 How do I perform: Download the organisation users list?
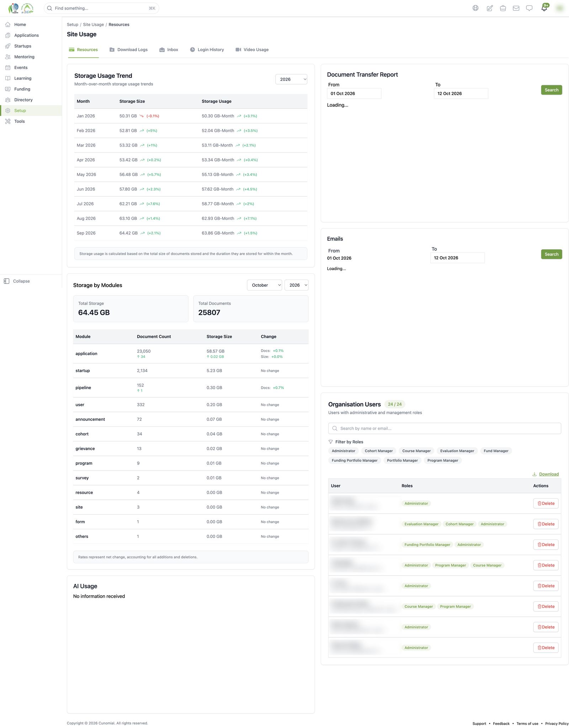(x=546, y=474)
